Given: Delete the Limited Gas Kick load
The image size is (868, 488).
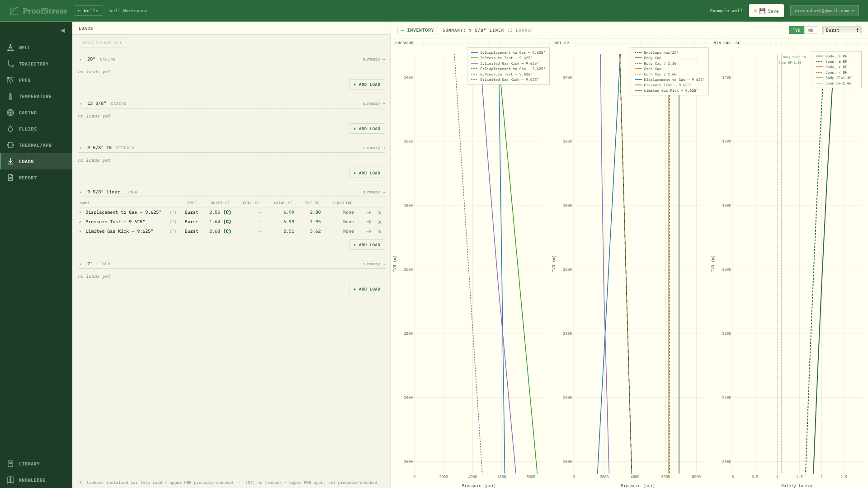Looking at the screenshot, I should pyautogui.click(x=380, y=231).
